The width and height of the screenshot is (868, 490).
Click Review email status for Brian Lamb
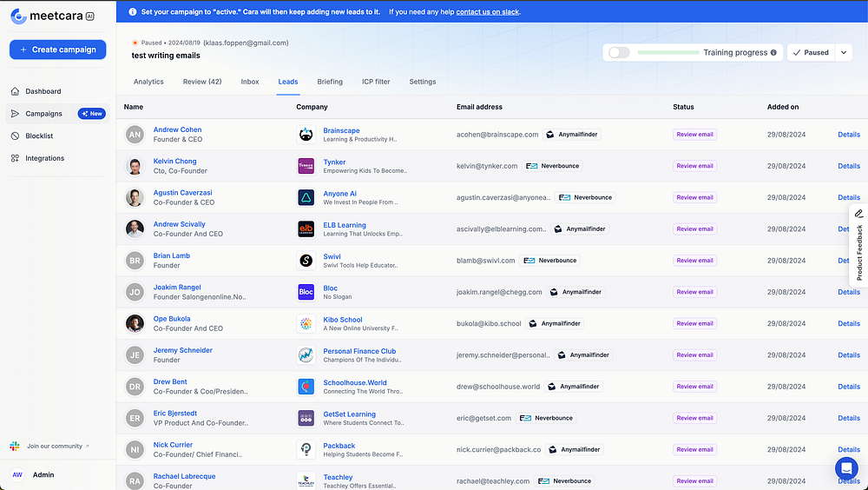(694, 261)
